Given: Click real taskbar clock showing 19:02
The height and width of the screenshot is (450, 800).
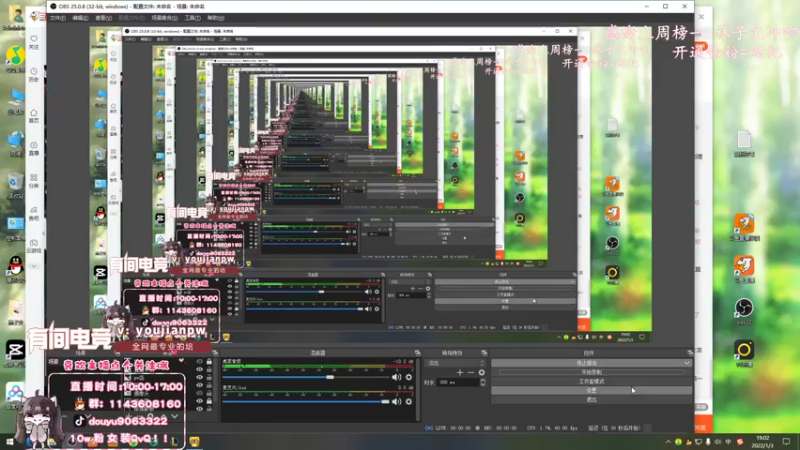Looking at the screenshot, I should pyautogui.click(x=762, y=442).
